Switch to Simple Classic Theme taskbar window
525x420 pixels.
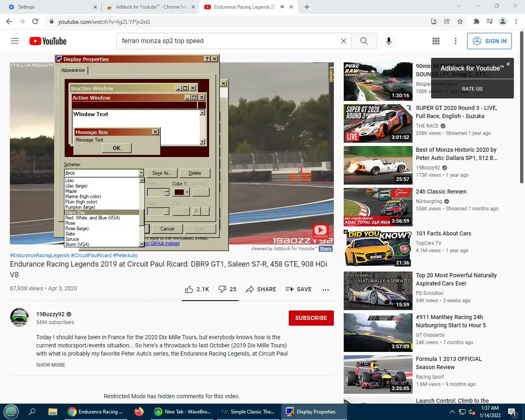[248, 412]
